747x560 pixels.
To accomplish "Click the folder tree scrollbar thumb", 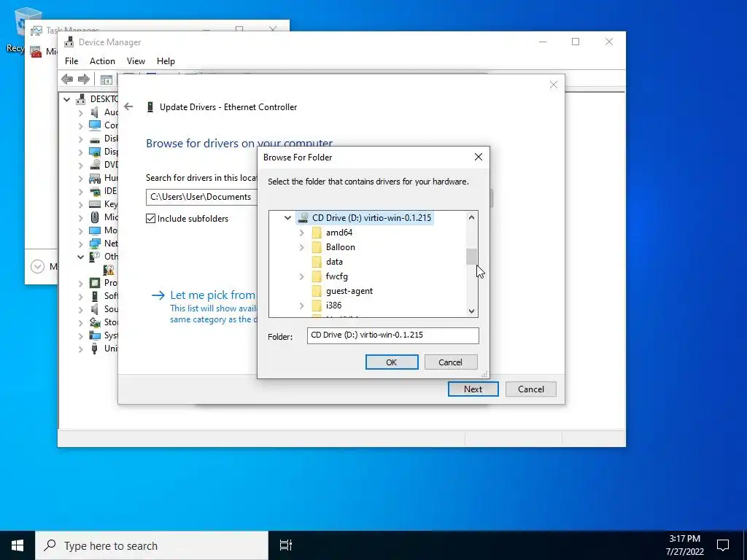I will coord(471,257).
